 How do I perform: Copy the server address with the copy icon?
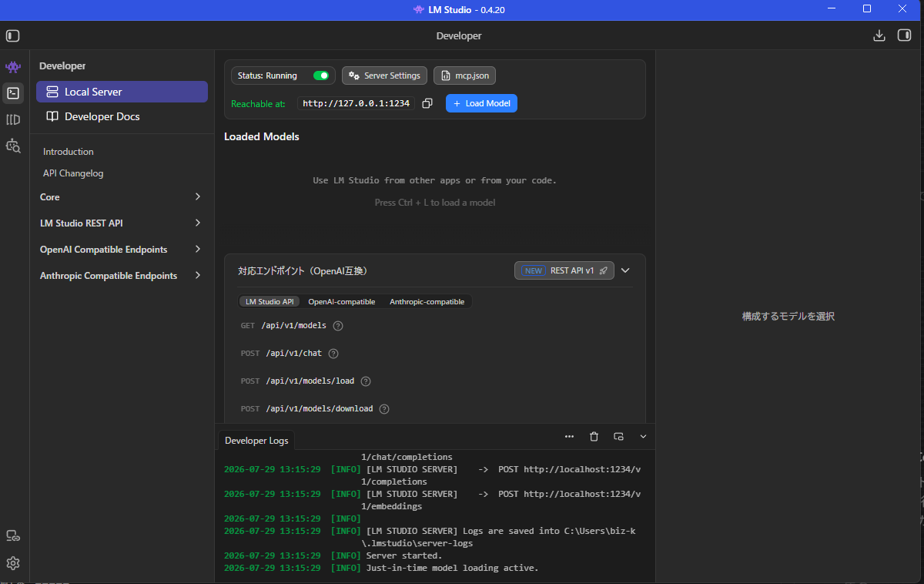[427, 103]
